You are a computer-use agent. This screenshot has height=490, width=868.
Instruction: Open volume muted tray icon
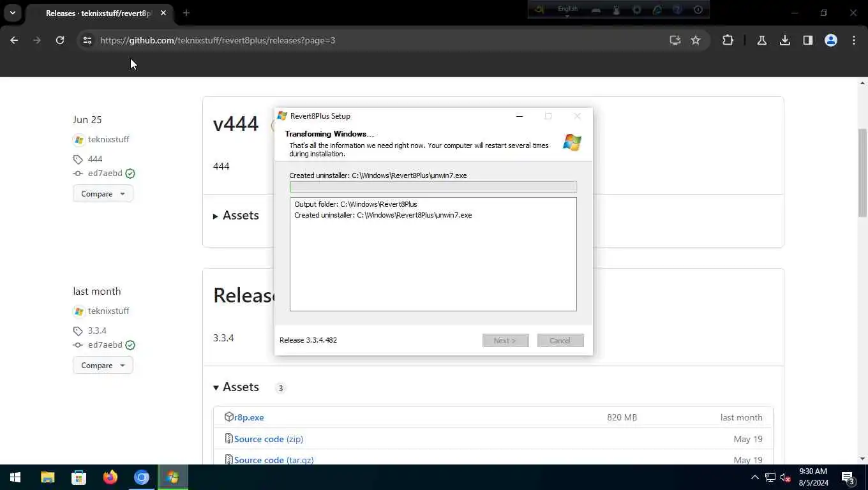(x=786, y=477)
